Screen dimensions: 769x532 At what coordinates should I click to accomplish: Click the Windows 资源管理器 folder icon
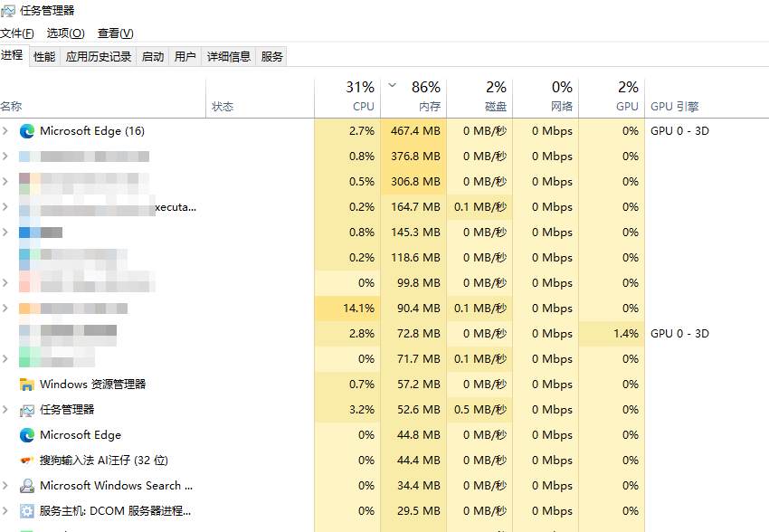(27, 385)
